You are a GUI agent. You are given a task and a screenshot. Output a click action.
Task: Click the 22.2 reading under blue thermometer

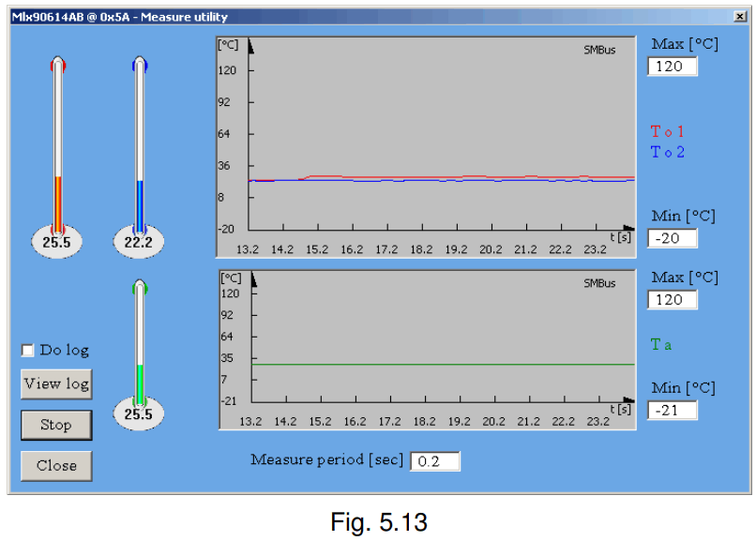[x=139, y=242]
